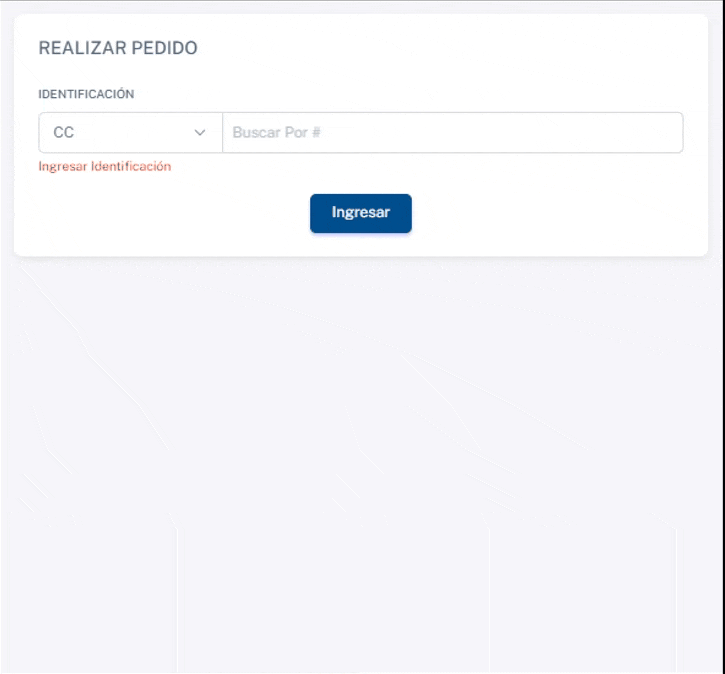Select the text box right of CC dropdown
The height and width of the screenshot is (674, 725).
pos(452,132)
